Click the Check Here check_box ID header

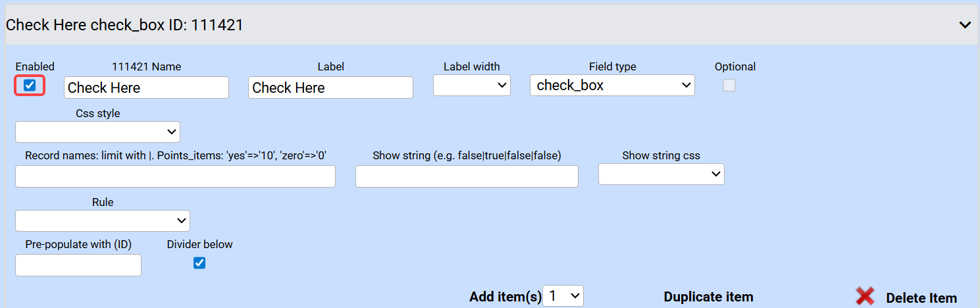click(x=125, y=25)
